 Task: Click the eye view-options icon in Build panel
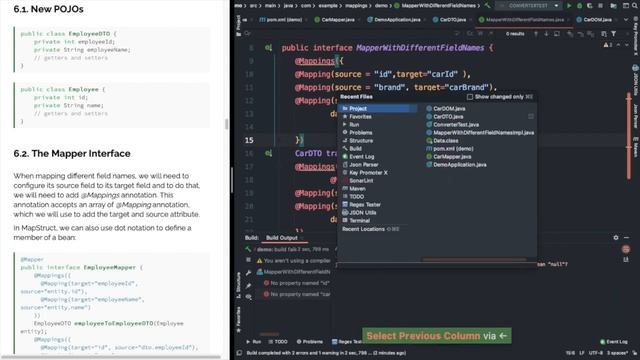pos(248,297)
